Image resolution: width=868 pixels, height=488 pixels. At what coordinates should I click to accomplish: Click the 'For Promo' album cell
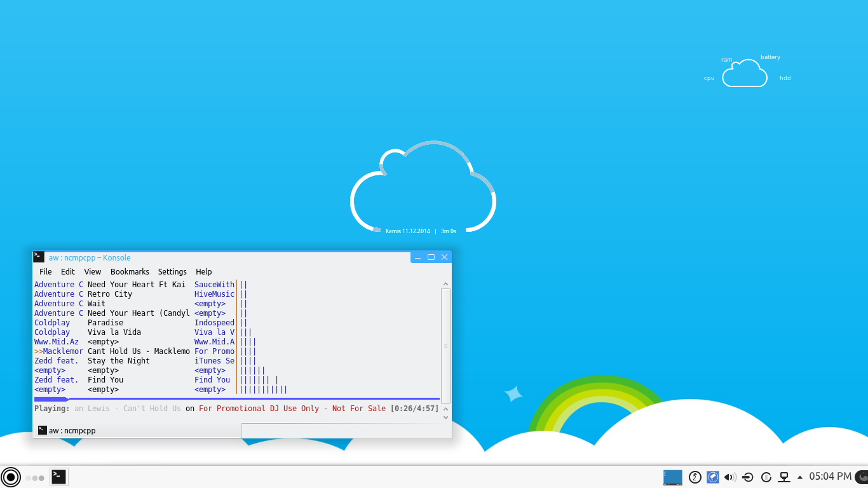coord(214,351)
